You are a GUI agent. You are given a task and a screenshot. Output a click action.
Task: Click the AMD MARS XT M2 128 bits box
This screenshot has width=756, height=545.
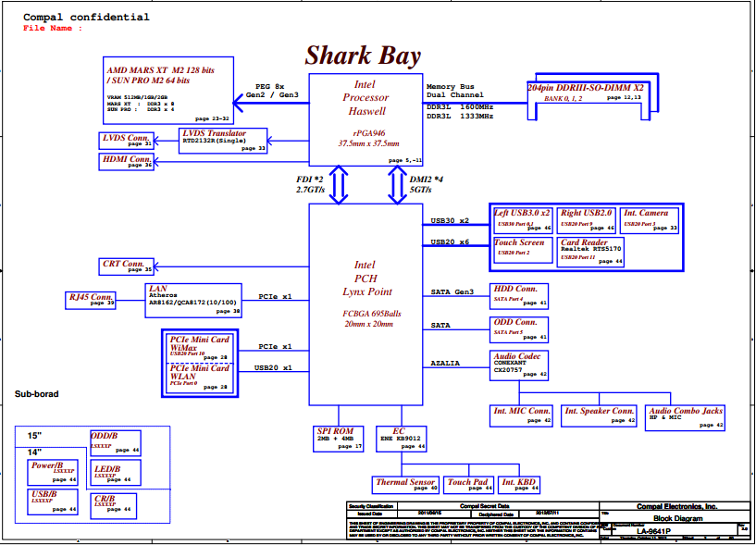point(168,90)
